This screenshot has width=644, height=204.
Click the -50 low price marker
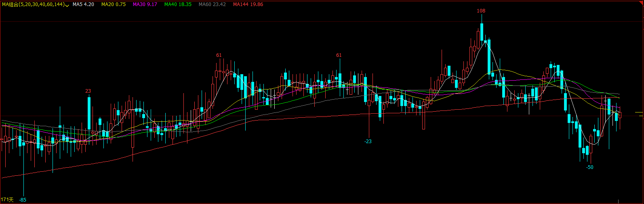pyautogui.click(x=590, y=167)
